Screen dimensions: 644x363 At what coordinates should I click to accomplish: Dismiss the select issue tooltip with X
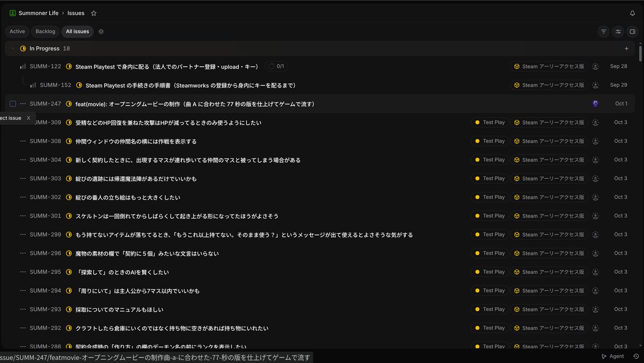pos(28,118)
